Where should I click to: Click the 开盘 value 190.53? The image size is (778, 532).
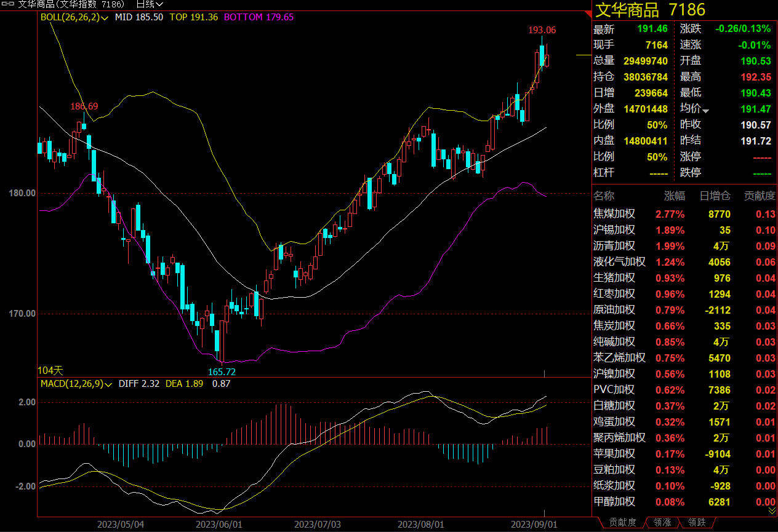pyautogui.click(x=756, y=61)
